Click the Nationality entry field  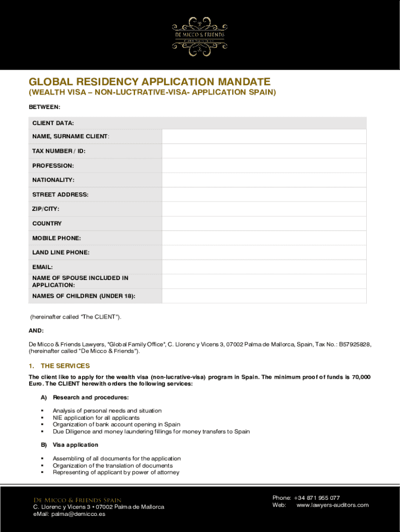264,180
